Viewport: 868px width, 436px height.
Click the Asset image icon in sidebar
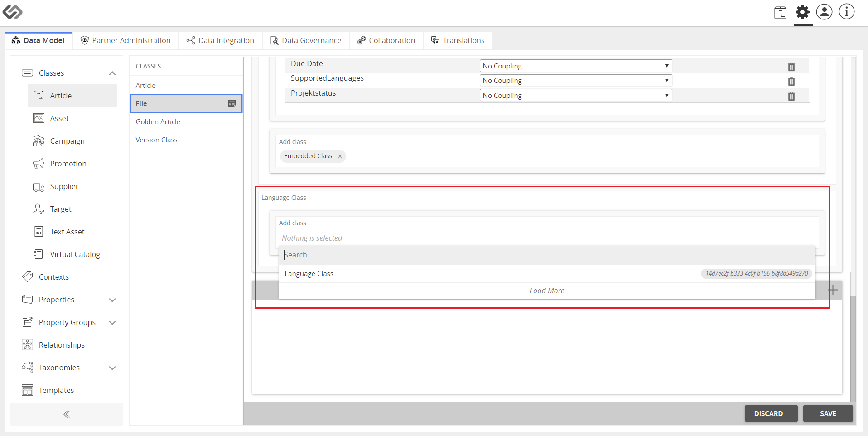[x=39, y=118]
